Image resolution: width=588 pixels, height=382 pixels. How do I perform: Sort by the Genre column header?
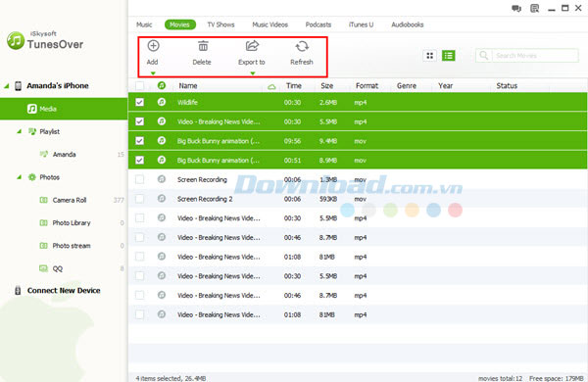click(x=407, y=86)
